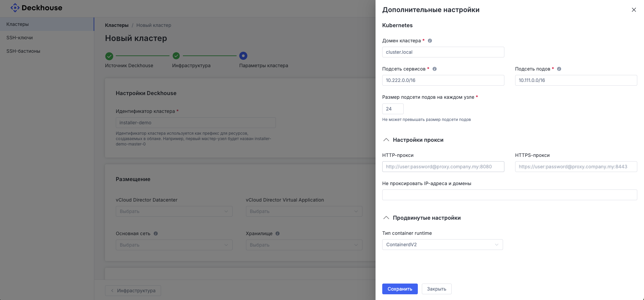The image size is (644, 300).
Task: Open the Тип container runtime dropdown
Action: point(442,245)
